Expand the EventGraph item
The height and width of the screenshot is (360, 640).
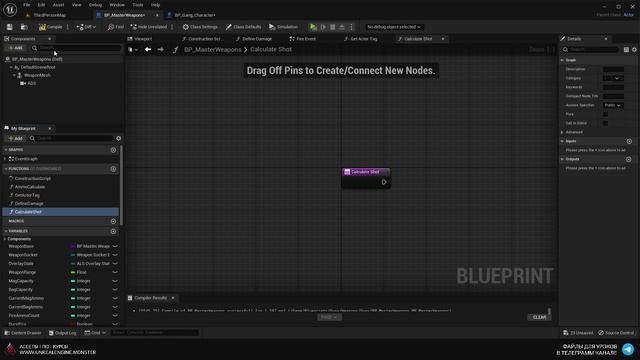pyautogui.click(x=5, y=159)
